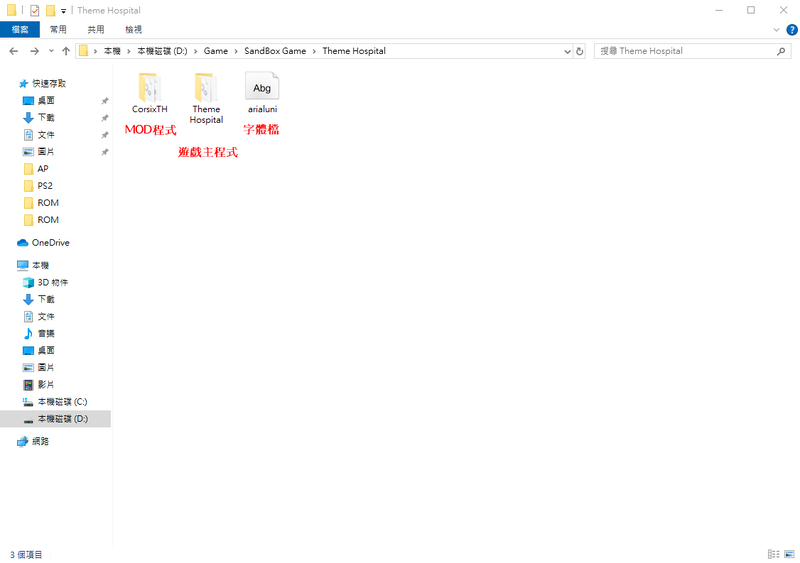Switch to the 常用 ribbon tab
Image resolution: width=800 pixels, height=563 pixels.
(x=58, y=30)
